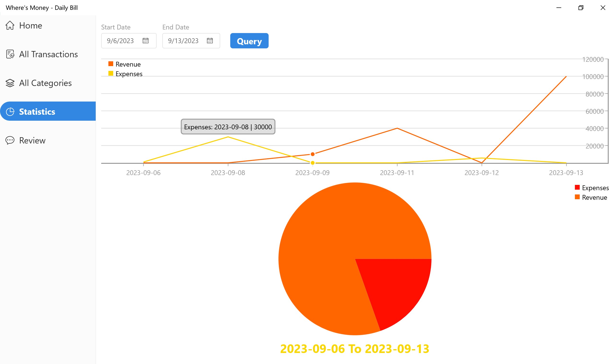Open the All Transactions menu label

click(48, 54)
